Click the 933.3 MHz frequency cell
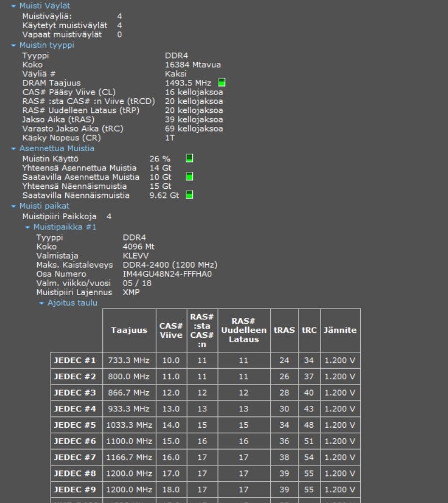This screenshot has height=503, width=448. click(129, 409)
